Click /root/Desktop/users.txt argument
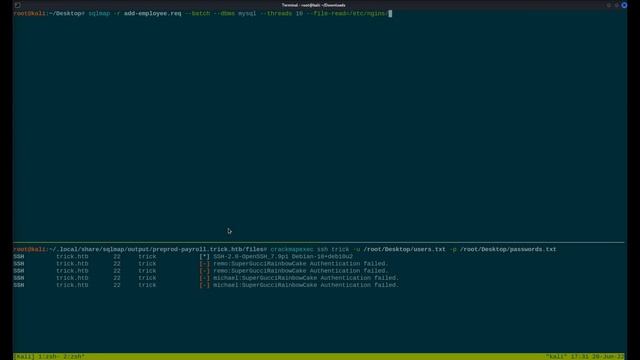Image resolution: width=640 pixels, height=360 pixels. 404,249
